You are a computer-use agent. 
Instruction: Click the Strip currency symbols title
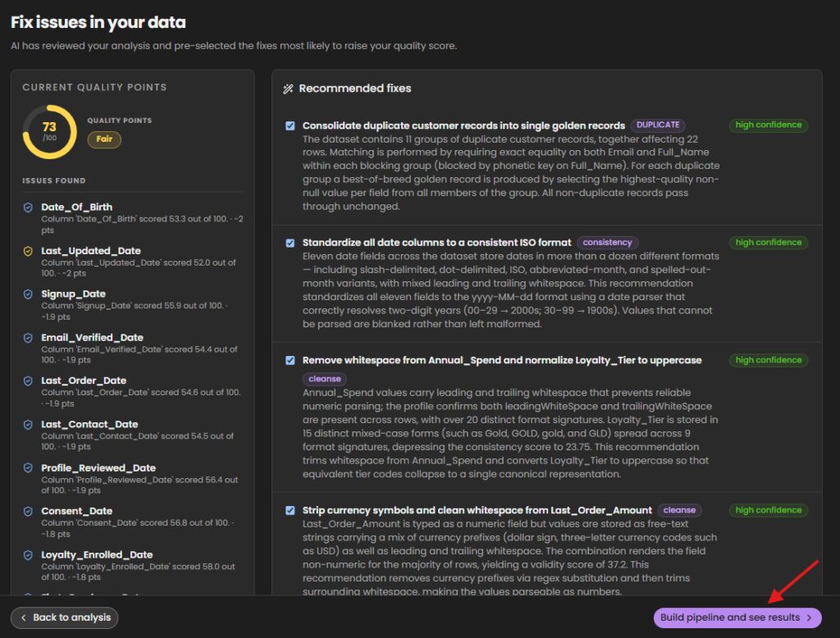(477, 510)
